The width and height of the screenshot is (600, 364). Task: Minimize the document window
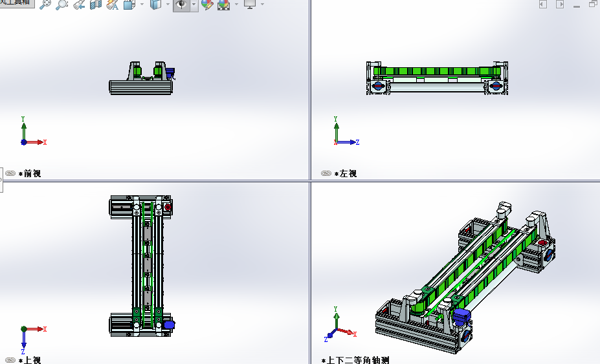tap(577, 5)
